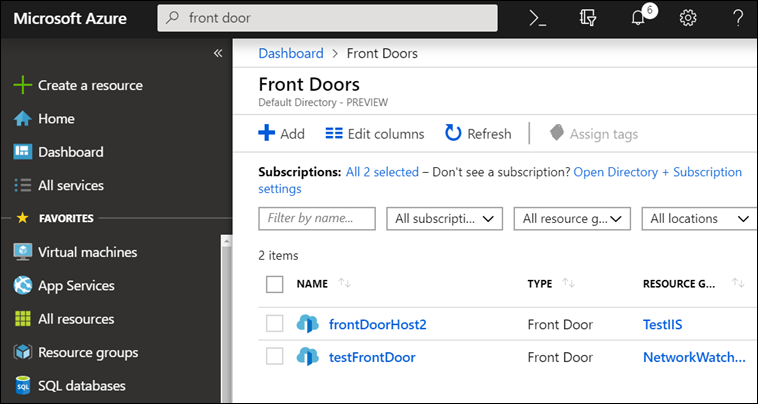
Task: Sort by the RESOURCE GROUP column arrows
Action: coord(738,284)
